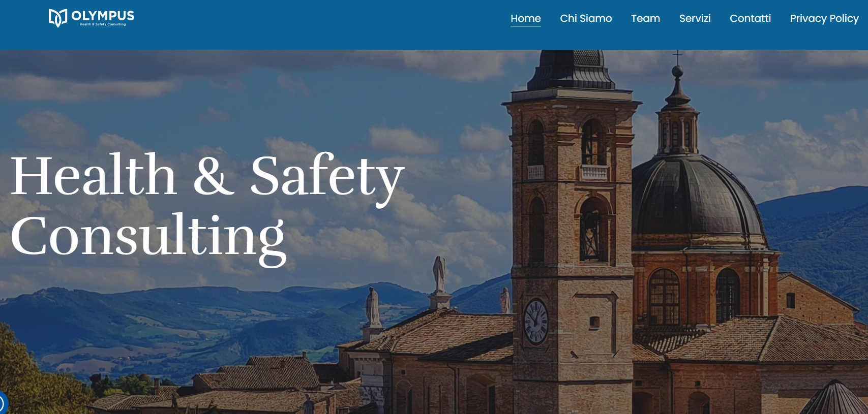Open the Chi Siamo page
Image resolution: width=868 pixels, height=414 pixels.
586,18
